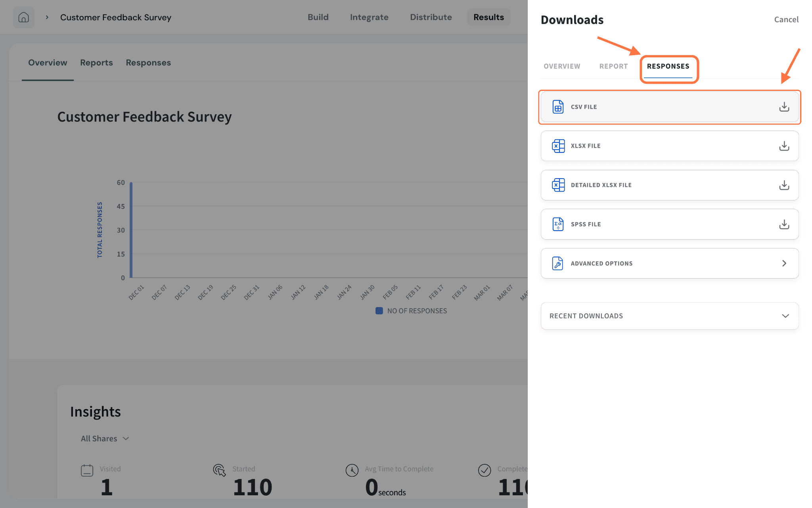Click the XLSX file spreadsheet icon
The width and height of the screenshot is (812, 508).
click(558, 146)
